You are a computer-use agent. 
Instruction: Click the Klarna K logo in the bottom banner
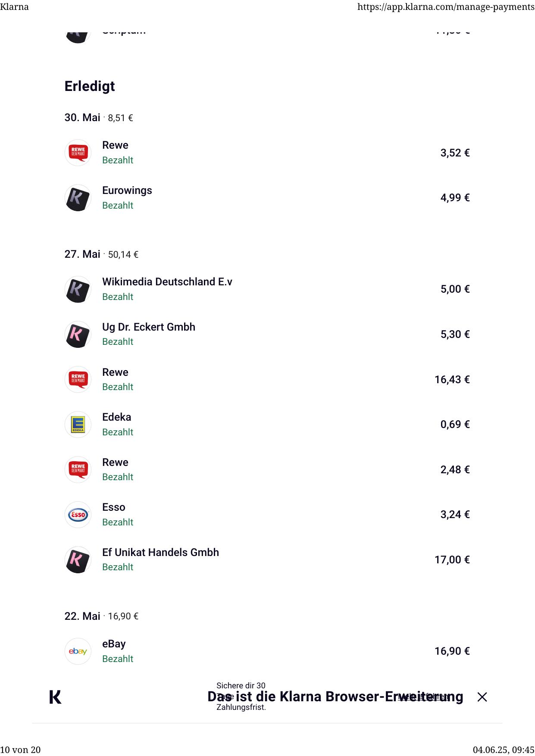click(55, 697)
